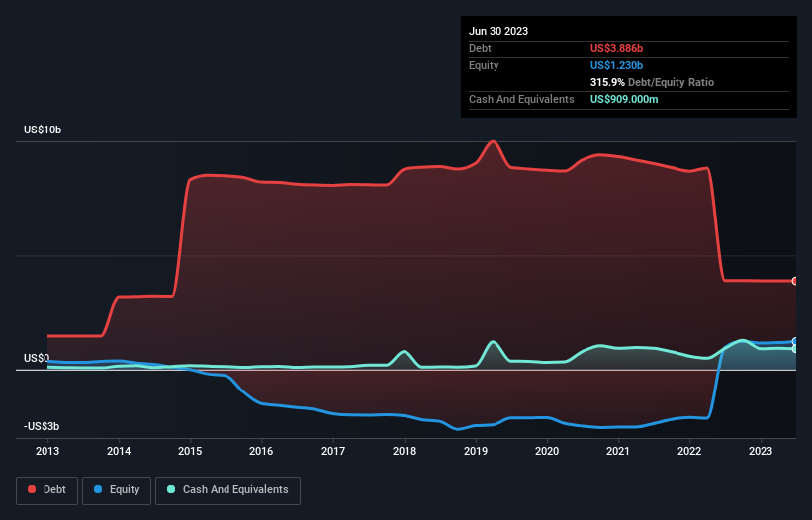Click the blue Equity endpoint marker
Viewport: 812px width, 520px height.
(795, 341)
